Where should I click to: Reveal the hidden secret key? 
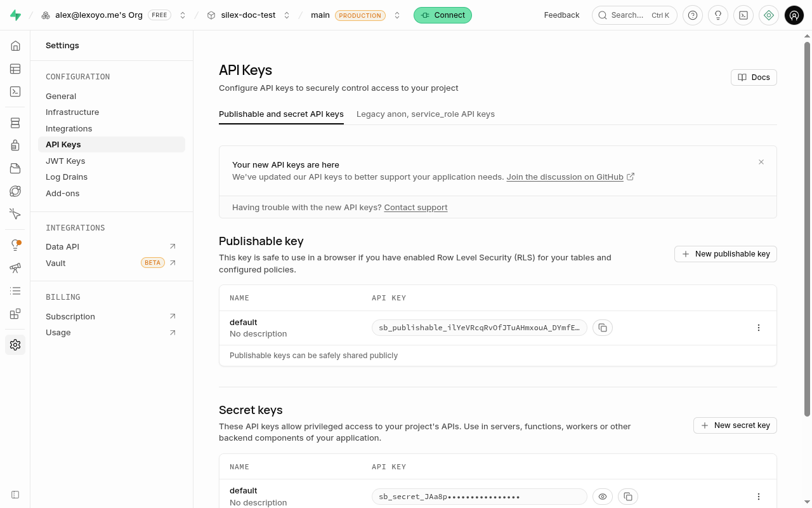tap(603, 497)
